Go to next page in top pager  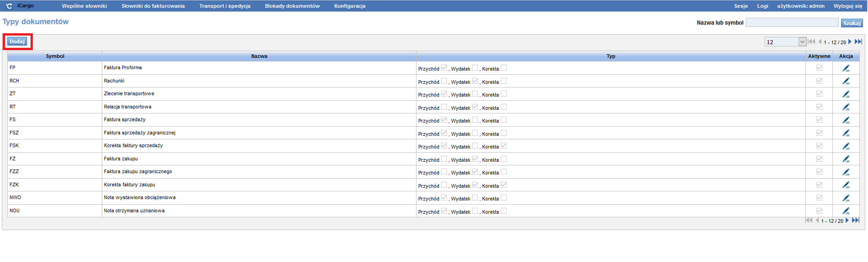click(850, 42)
